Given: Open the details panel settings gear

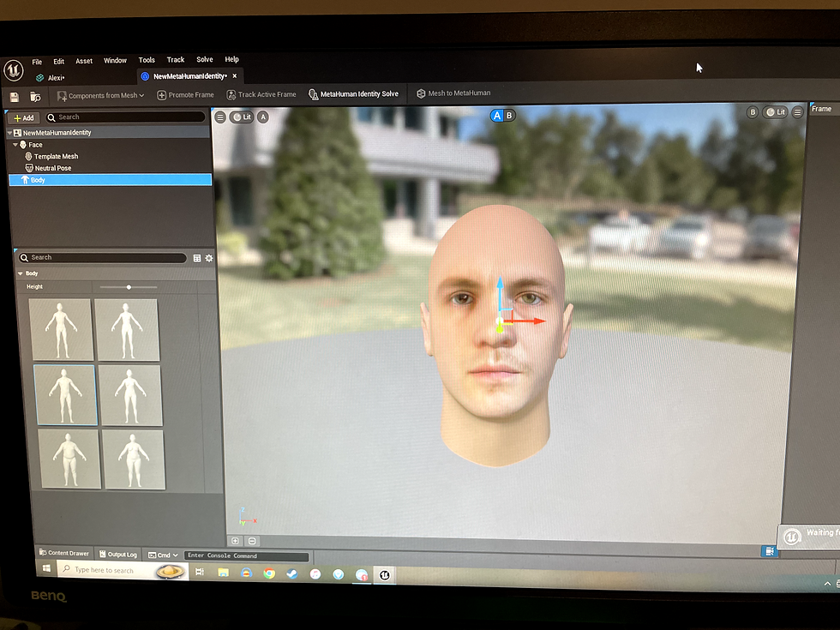Looking at the screenshot, I should click(x=209, y=258).
